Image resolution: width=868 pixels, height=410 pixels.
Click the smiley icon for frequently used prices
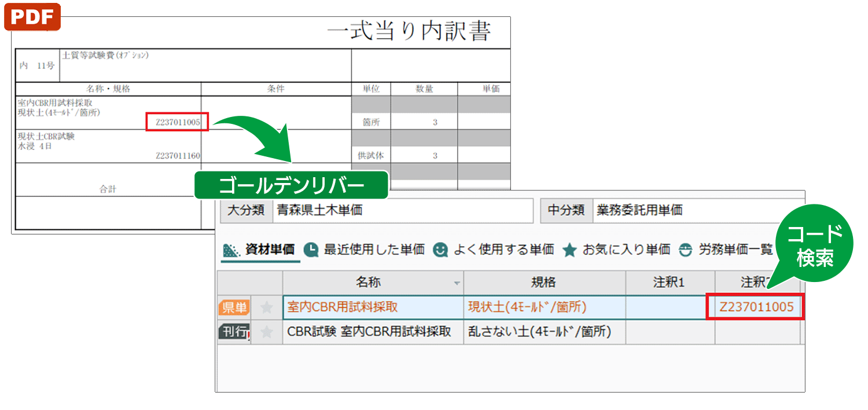[x=441, y=250]
